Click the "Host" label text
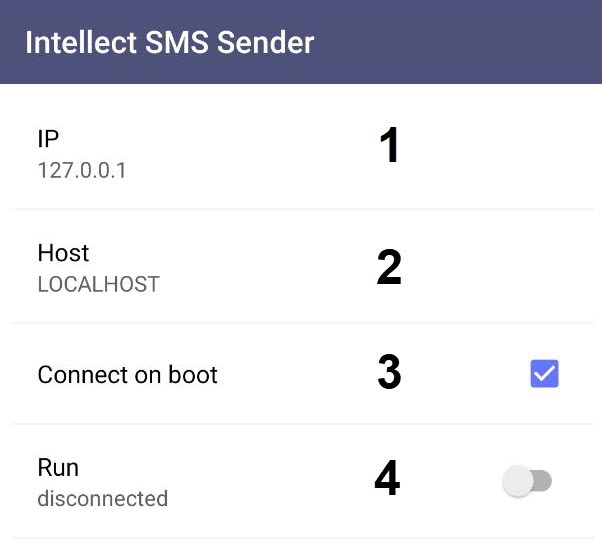 pos(63,253)
